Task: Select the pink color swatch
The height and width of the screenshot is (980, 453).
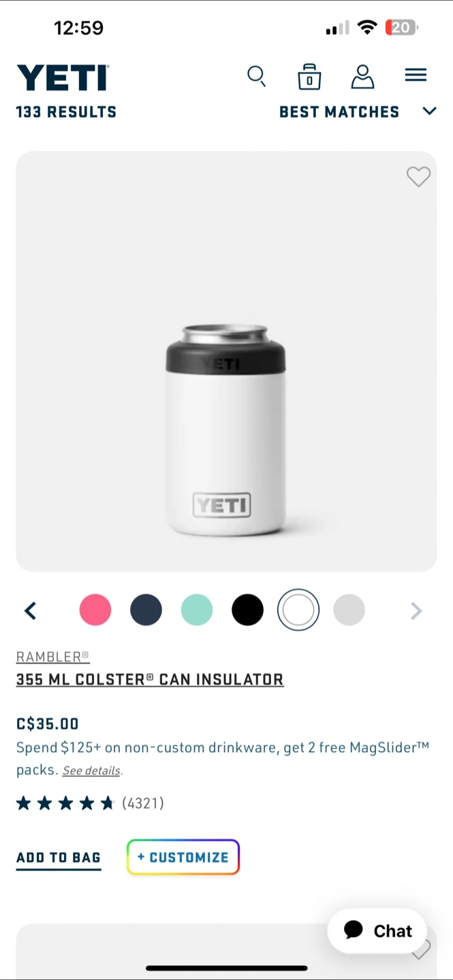Action: 95,610
